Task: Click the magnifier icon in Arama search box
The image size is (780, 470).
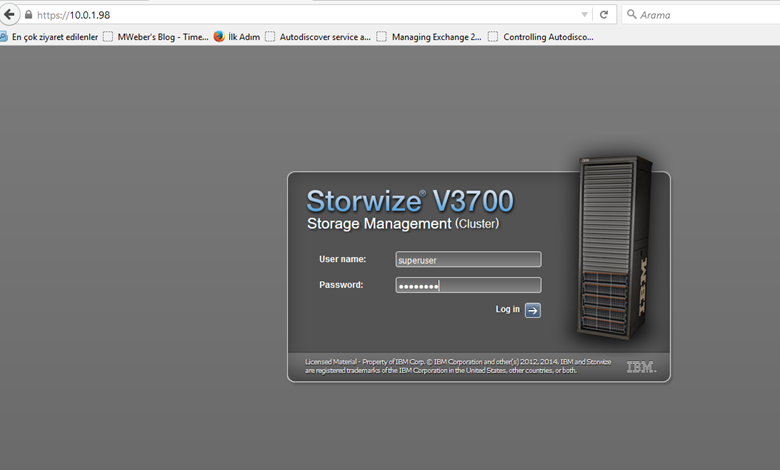Action: click(x=631, y=14)
